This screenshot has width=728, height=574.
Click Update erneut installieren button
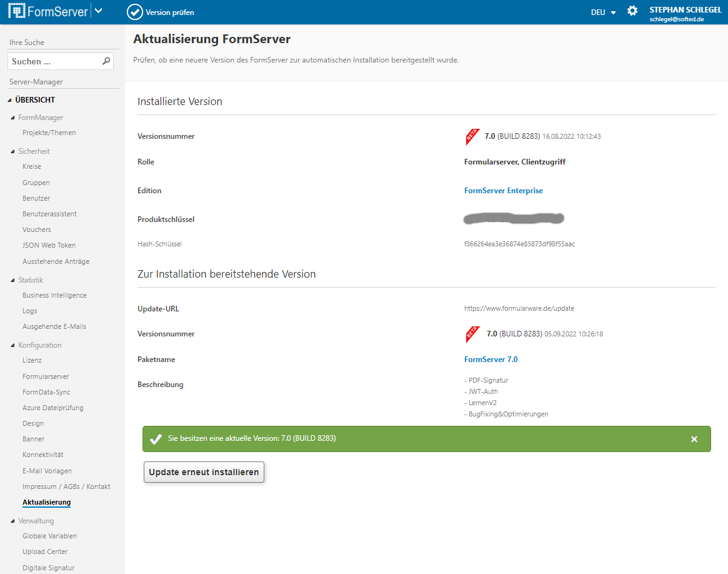click(x=204, y=472)
